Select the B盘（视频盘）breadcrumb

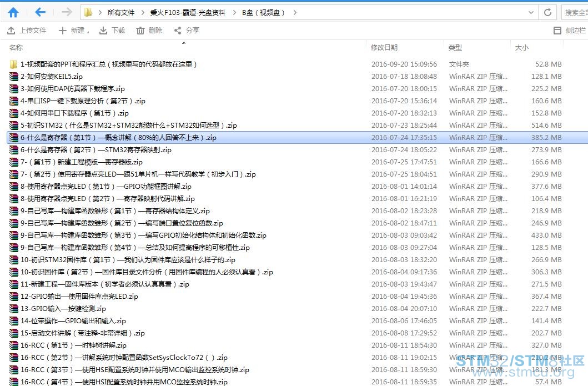[263, 13]
